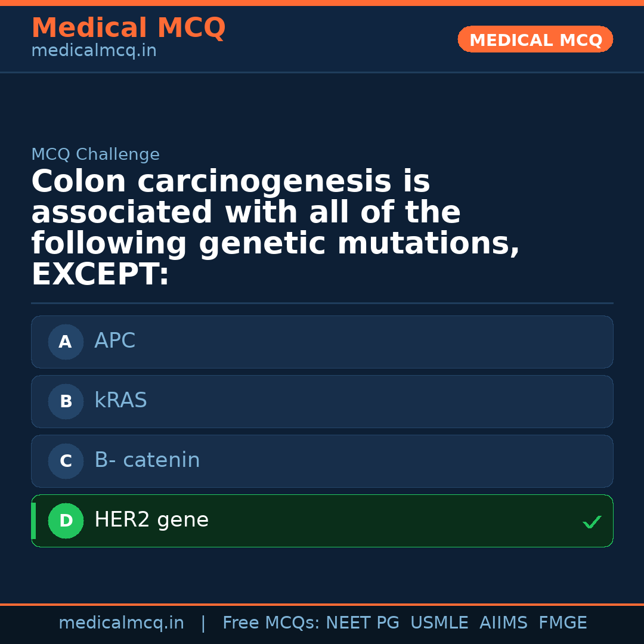Click FMGE in the footer
Image resolution: width=644 pixels, height=644 pixels.
pos(562,623)
